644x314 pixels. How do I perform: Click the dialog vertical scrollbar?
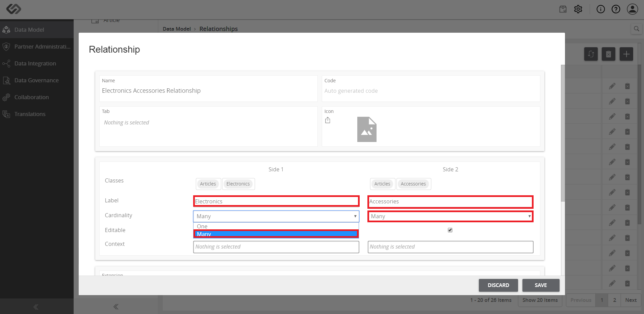tap(563, 133)
